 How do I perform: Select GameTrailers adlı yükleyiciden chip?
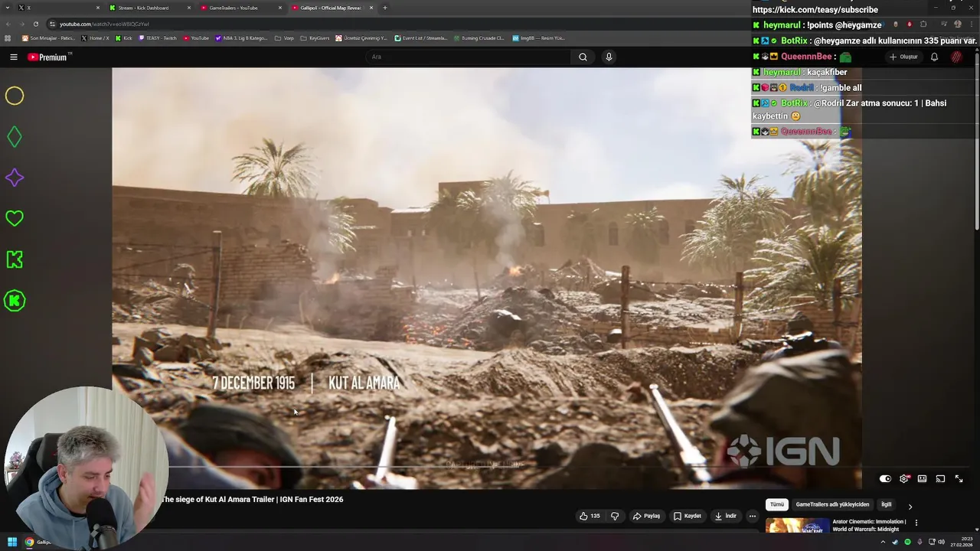point(832,505)
